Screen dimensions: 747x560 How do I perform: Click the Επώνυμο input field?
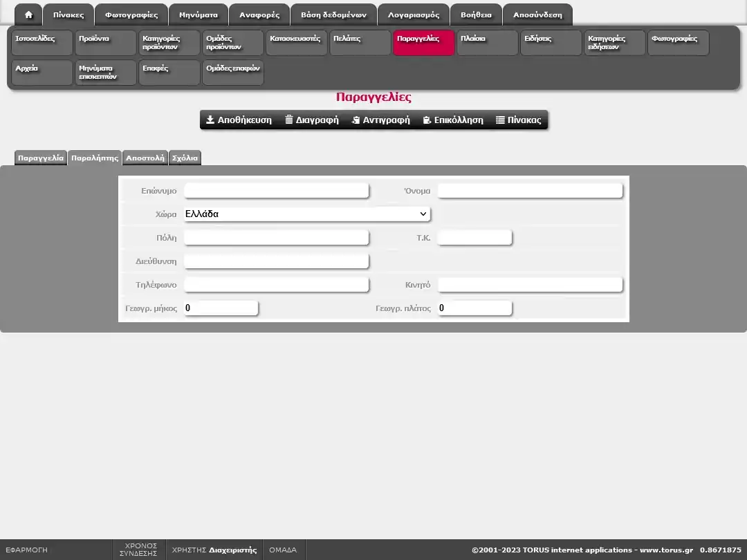(x=276, y=191)
